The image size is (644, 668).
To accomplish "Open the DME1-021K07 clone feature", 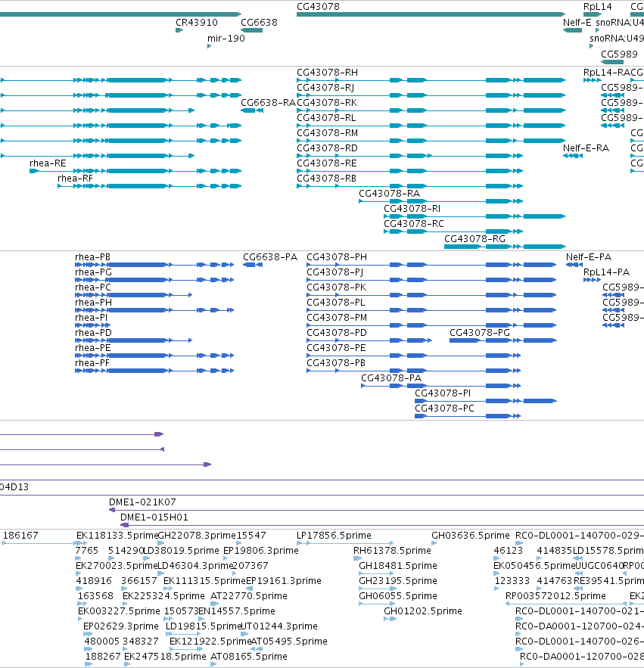I will tap(376, 510).
